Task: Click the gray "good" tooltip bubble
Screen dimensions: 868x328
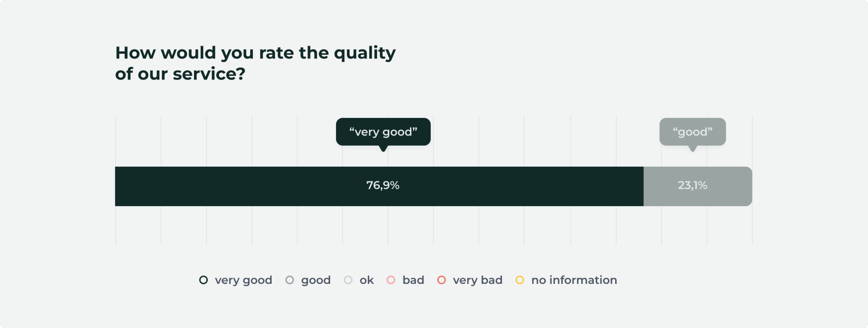Action: click(692, 131)
